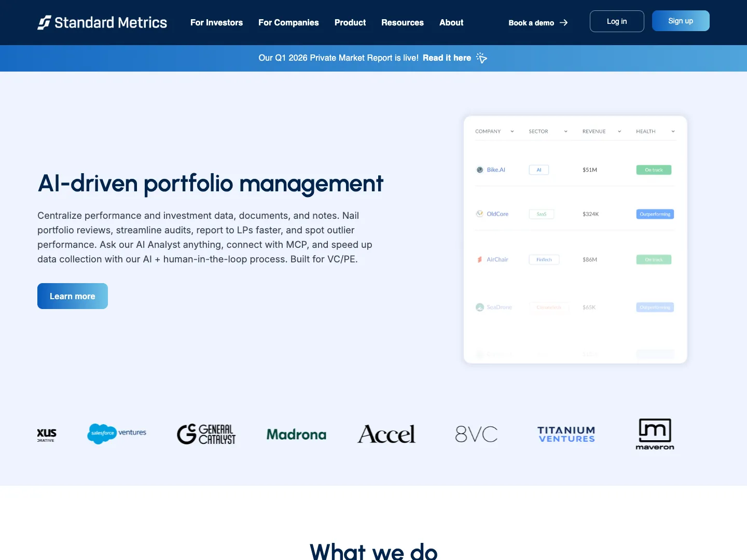Click the Learn more button
747x560 pixels.
(73, 296)
